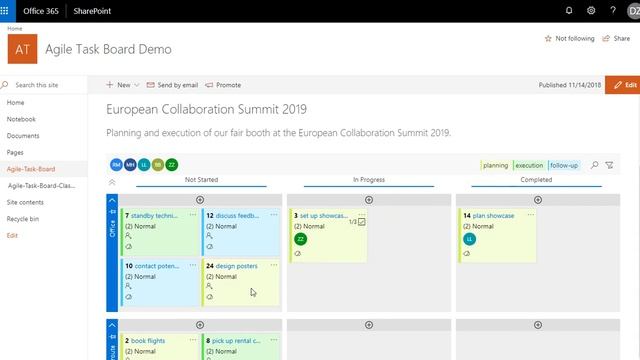Filter by RB user avatar
640x360 pixels.
point(158,165)
